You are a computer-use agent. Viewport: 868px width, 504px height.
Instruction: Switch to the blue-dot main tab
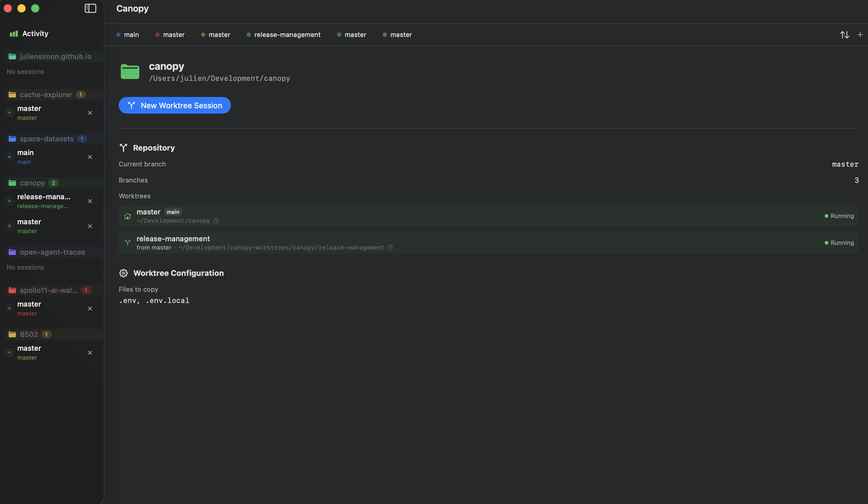pyautogui.click(x=127, y=35)
